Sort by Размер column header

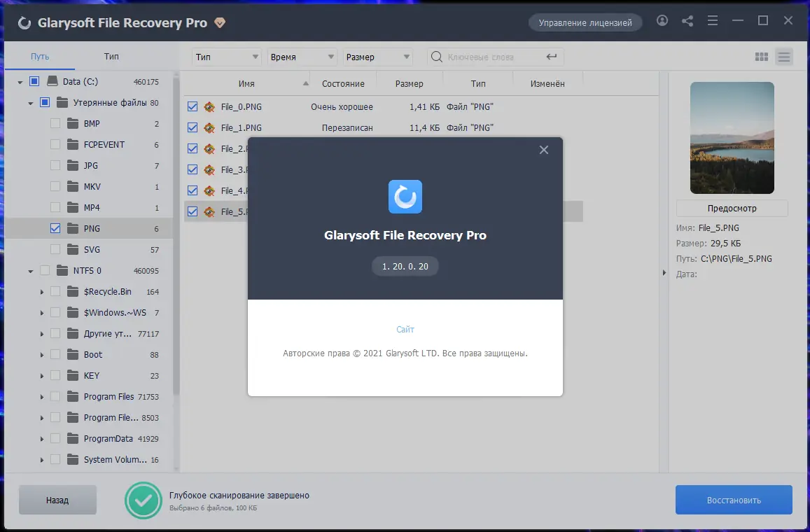pyautogui.click(x=409, y=84)
